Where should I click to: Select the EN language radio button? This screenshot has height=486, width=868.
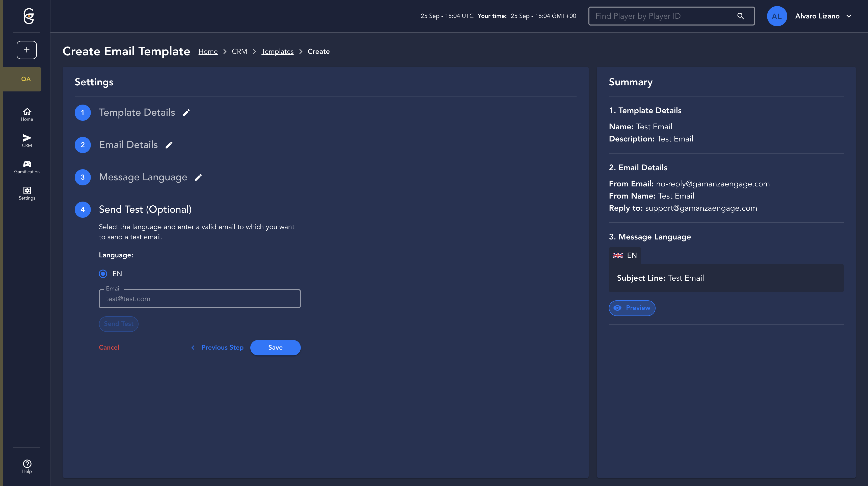(x=103, y=274)
